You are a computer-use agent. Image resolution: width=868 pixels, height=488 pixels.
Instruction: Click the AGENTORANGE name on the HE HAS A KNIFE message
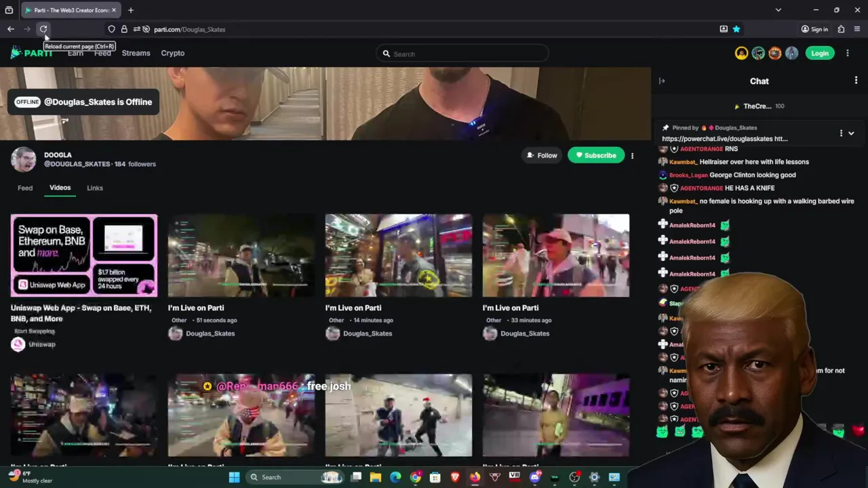(701, 188)
